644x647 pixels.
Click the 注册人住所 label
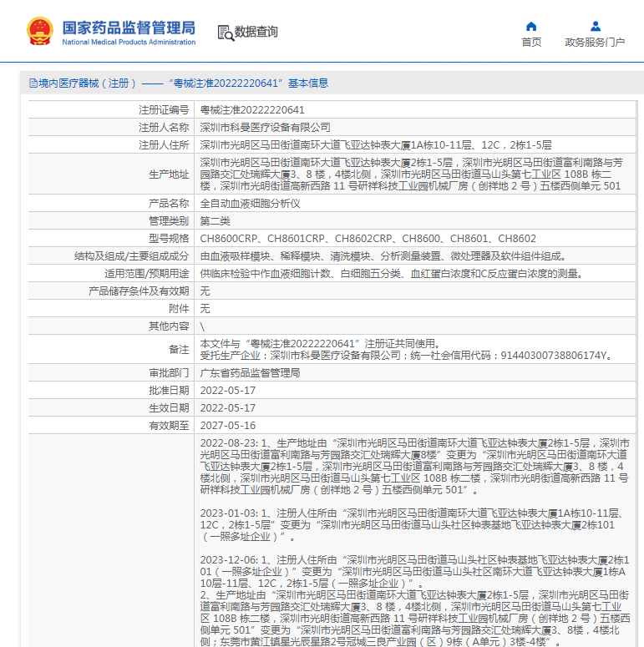[x=164, y=145]
